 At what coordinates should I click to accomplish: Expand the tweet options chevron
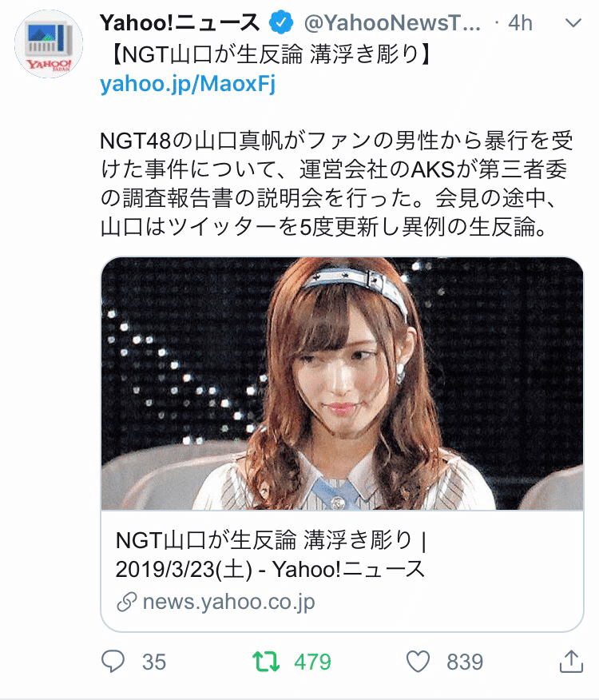[x=573, y=22]
